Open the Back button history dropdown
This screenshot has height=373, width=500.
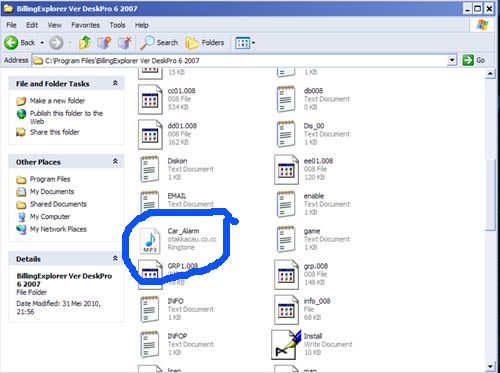coord(42,43)
